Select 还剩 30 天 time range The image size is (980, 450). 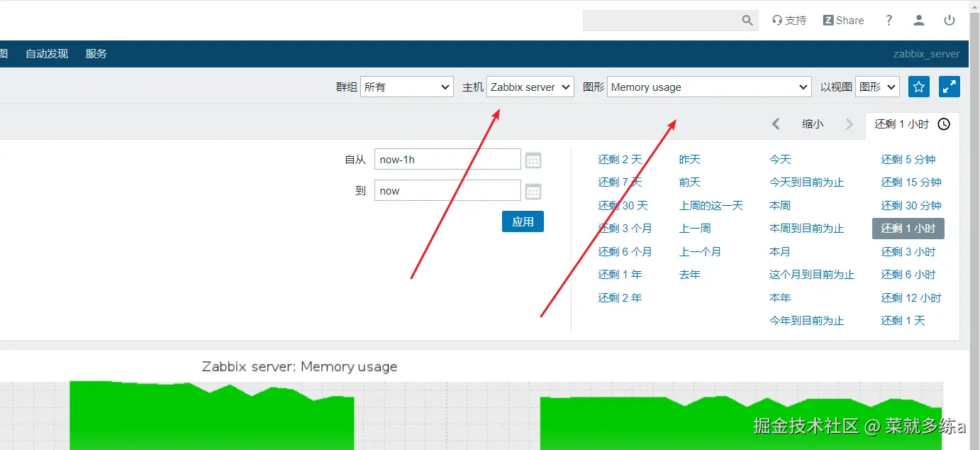pos(623,206)
